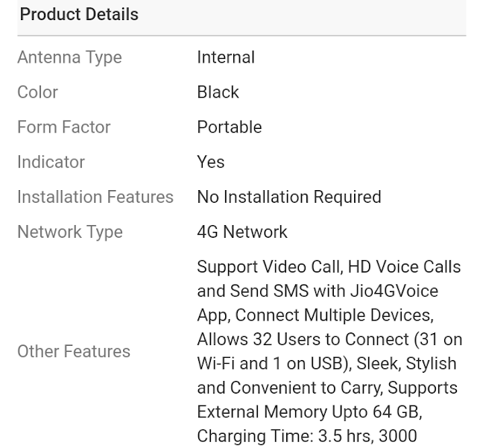The width and height of the screenshot is (477, 448).
Task: Click the Internal antenna value
Action: coord(226,57)
